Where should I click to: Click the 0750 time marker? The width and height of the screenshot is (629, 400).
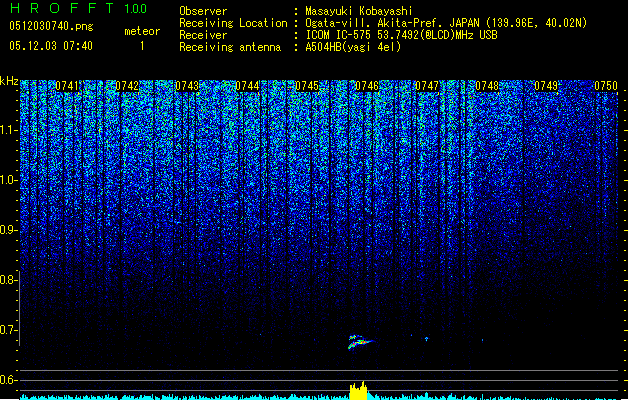pyautogui.click(x=606, y=86)
